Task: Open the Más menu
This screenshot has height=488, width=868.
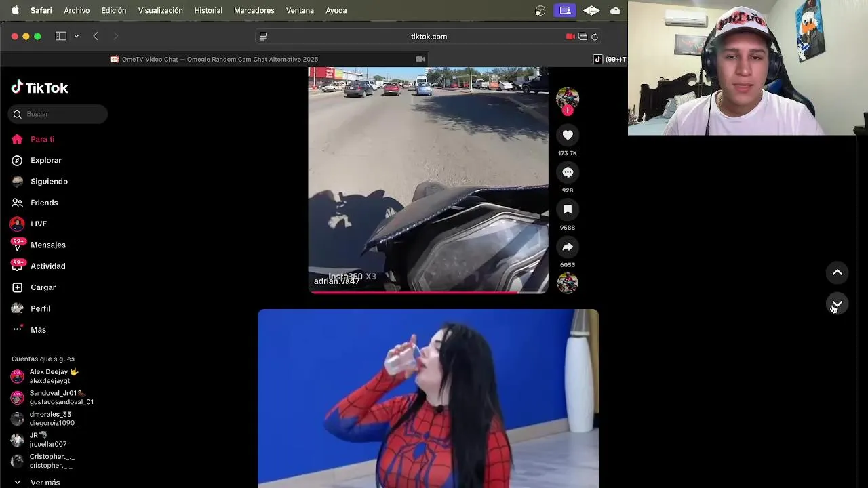Action: pos(28,329)
